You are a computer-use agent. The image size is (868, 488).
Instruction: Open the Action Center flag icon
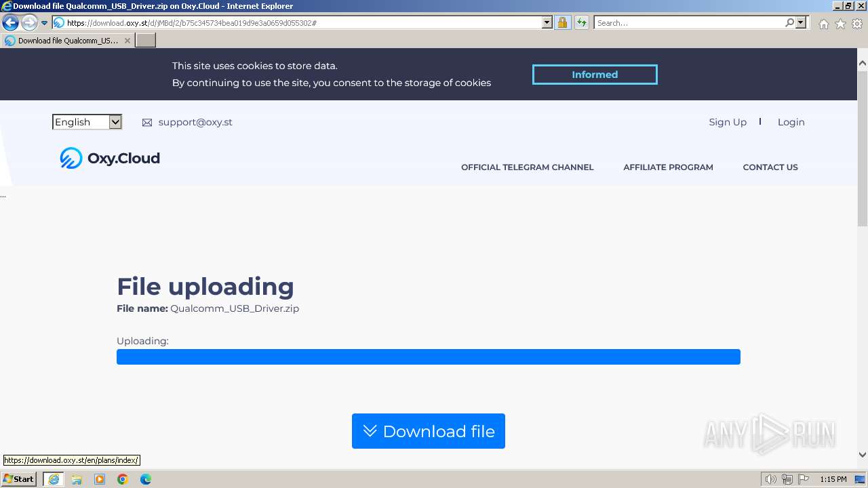(x=804, y=479)
